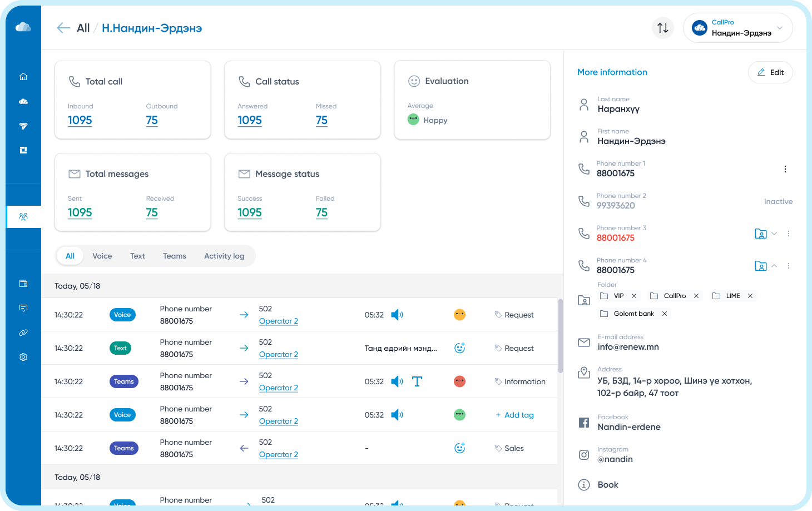Click the paper plane icon in sidebar
Viewport: 812px width, 511px height.
point(23,126)
